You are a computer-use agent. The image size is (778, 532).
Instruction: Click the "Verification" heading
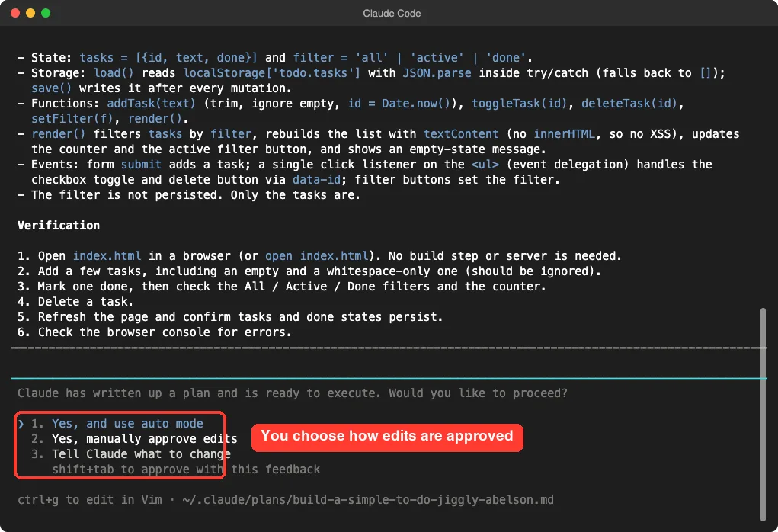click(59, 226)
